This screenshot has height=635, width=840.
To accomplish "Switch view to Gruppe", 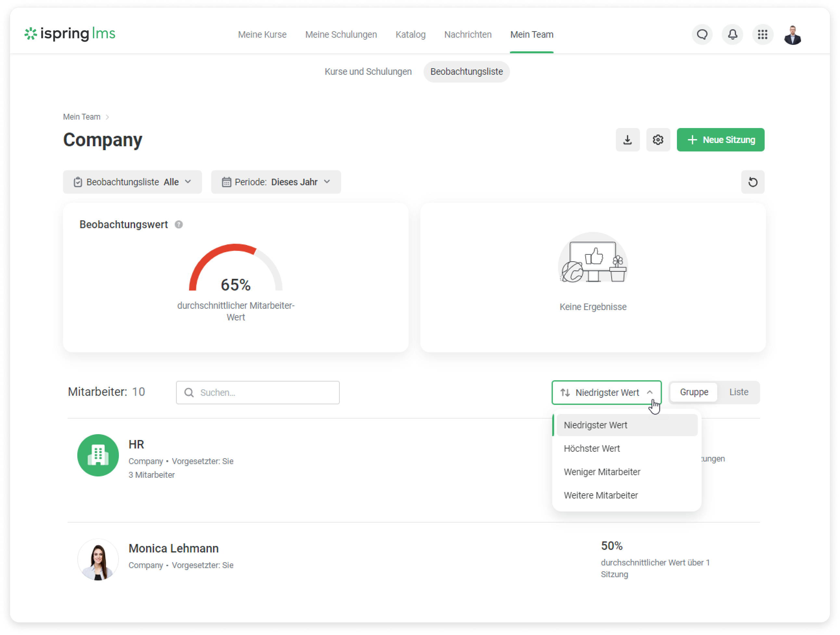I will [x=694, y=392].
